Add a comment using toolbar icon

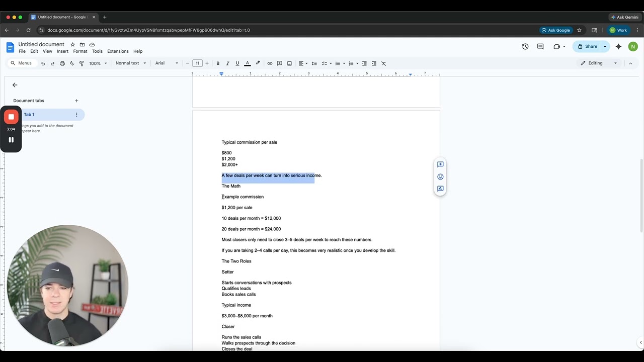279,63
